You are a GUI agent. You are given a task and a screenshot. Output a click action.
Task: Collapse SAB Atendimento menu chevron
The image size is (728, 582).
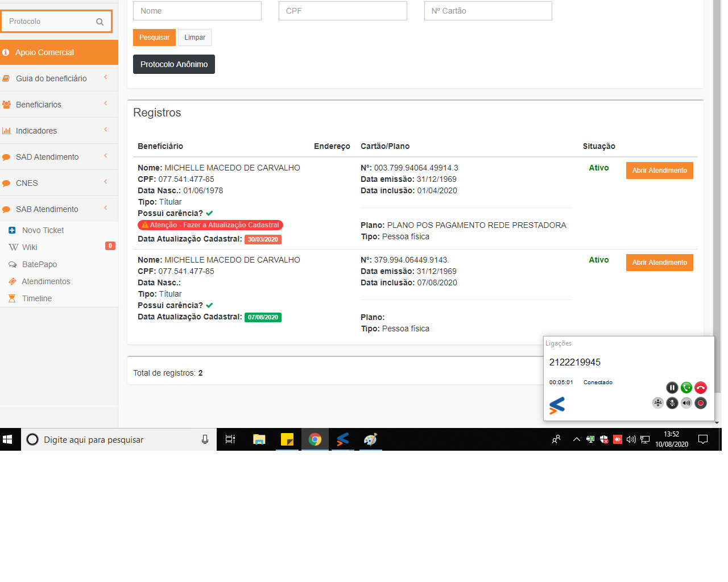(x=106, y=208)
